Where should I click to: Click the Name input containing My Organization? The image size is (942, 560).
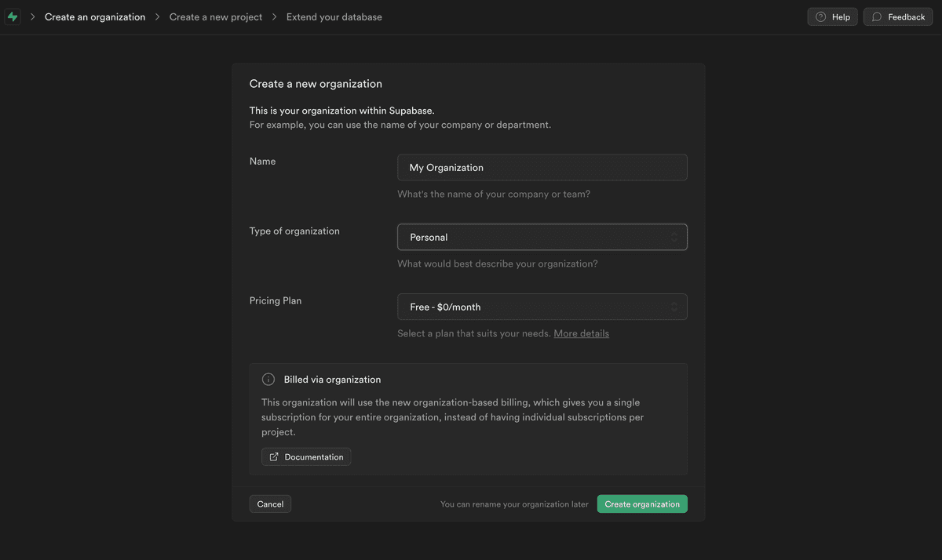point(542,167)
